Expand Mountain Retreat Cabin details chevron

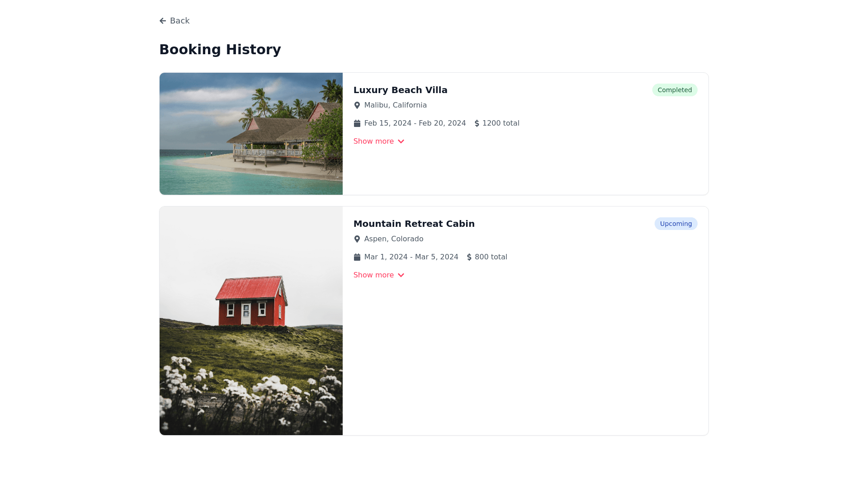pos(401,275)
